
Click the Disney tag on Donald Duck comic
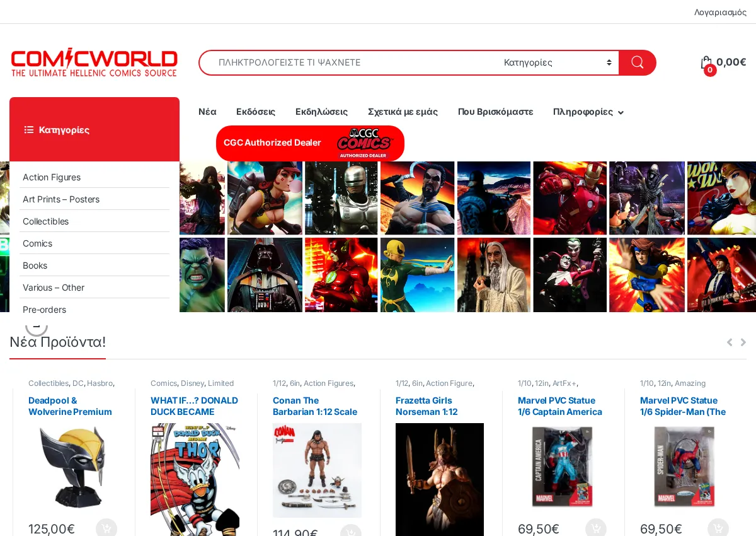[x=192, y=383]
